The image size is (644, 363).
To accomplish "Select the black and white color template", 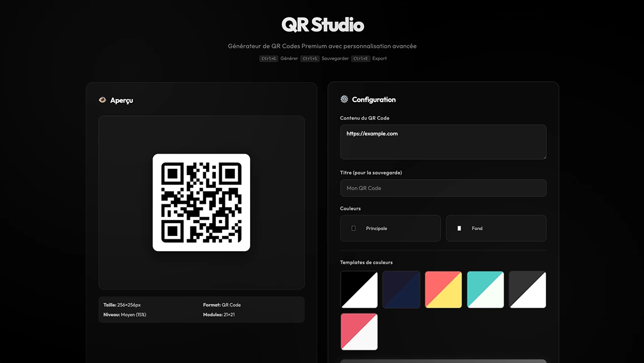I will click(x=359, y=290).
